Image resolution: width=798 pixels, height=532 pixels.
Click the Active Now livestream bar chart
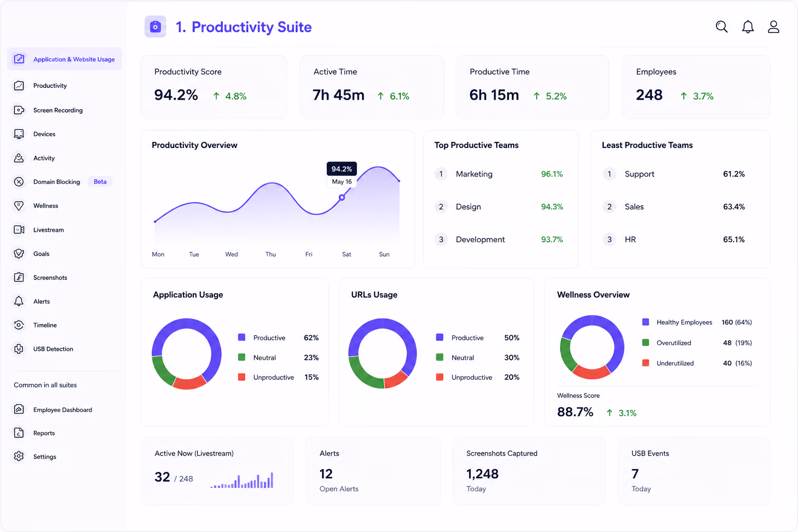242,480
